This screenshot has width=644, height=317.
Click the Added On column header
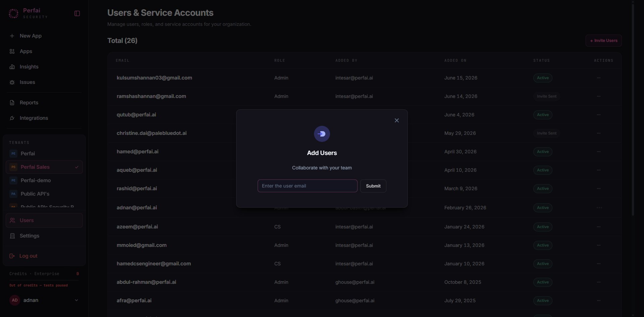click(x=455, y=60)
